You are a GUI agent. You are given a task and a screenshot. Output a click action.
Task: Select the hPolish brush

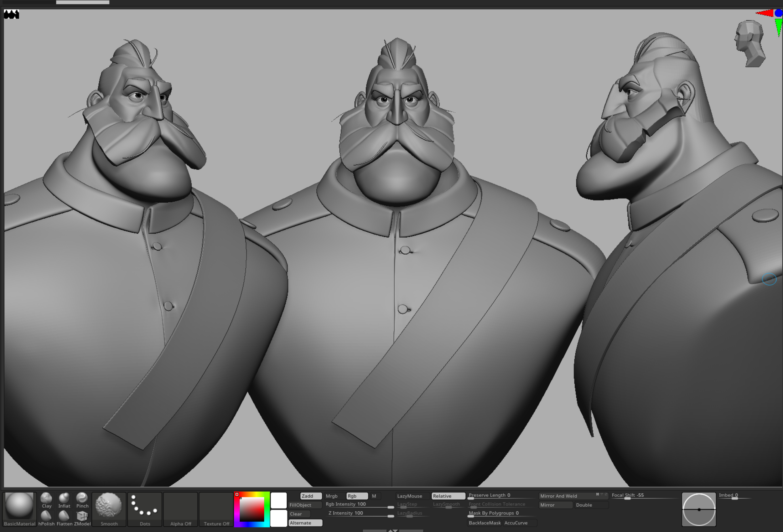[46, 518]
